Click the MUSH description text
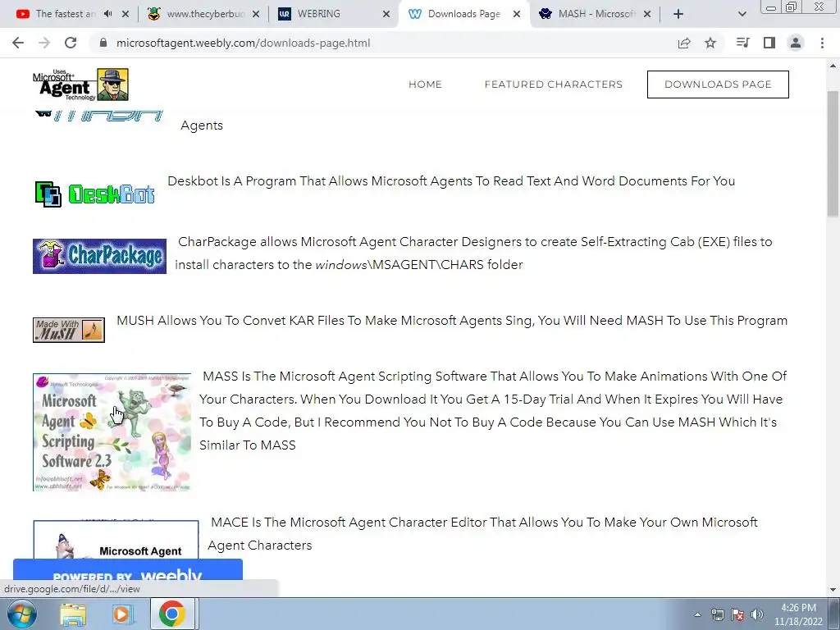The height and width of the screenshot is (630, 840). click(x=452, y=321)
